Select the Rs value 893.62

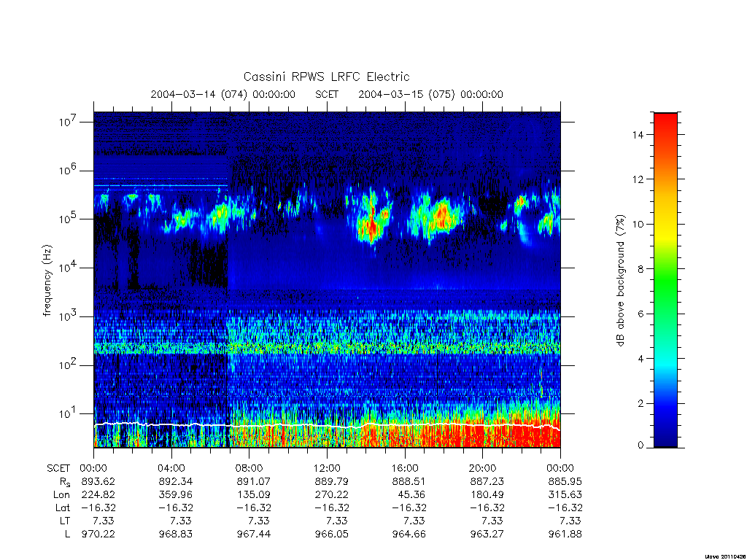(98, 481)
